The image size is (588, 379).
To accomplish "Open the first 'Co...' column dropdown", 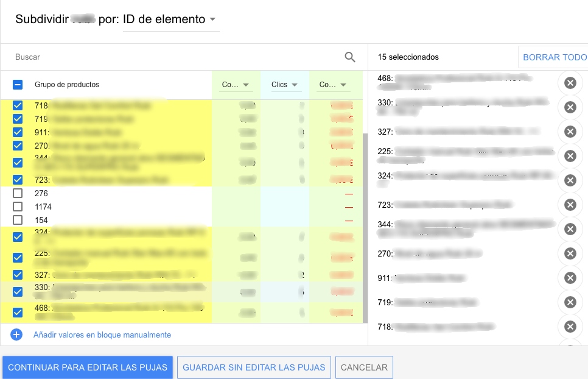I will tap(235, 85).
